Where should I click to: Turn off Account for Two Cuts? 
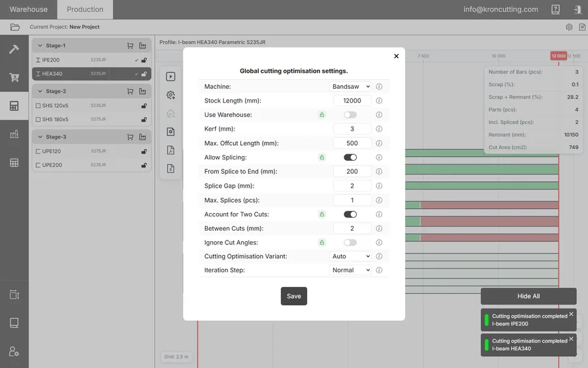350,214
